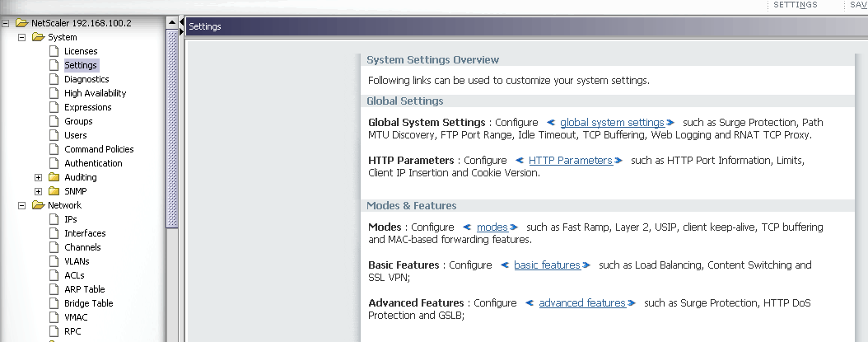Screen dimensions: 868x342
Task: Click the Bridge Table node icon
Action: pyautogui.click(x=54, y=303)
